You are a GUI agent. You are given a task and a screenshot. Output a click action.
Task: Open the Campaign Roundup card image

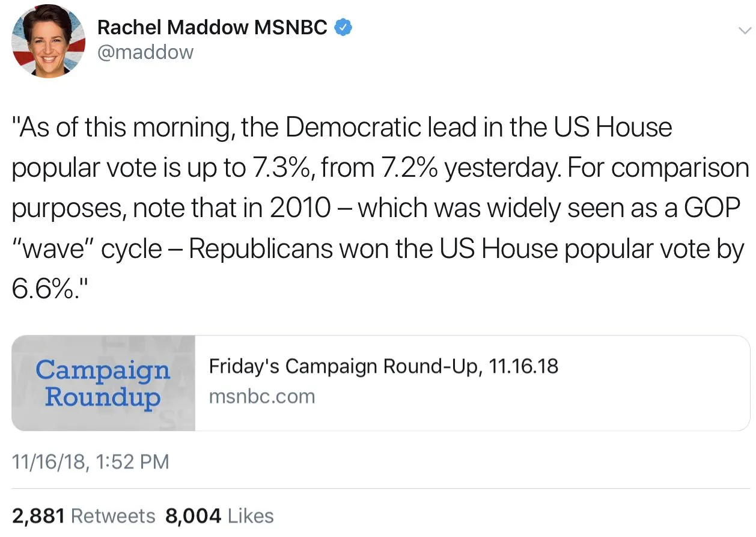[103, 383]
